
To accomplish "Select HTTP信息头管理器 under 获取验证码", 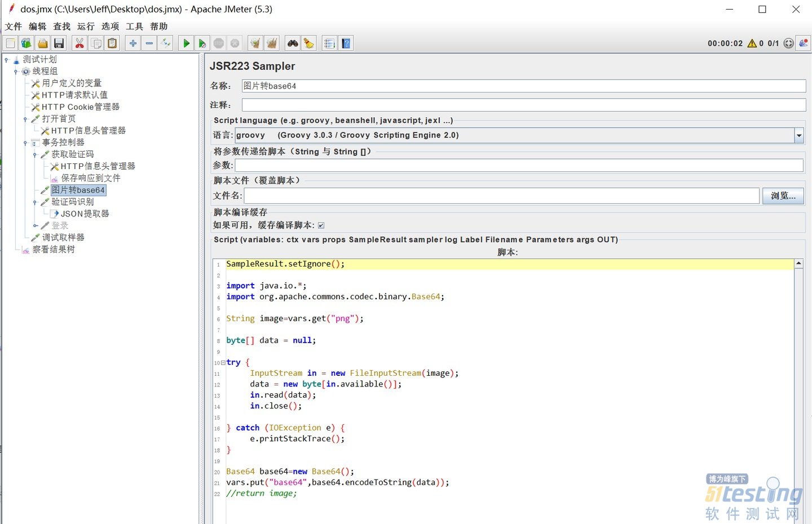I will [x=98, y=166].
